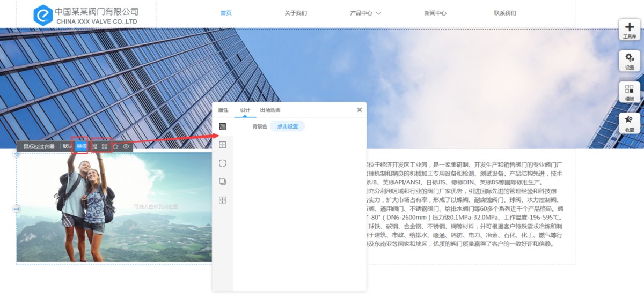Click the lower resize handle on container's left edge
The height and width of the screenshot is (299, 644).
17,208
